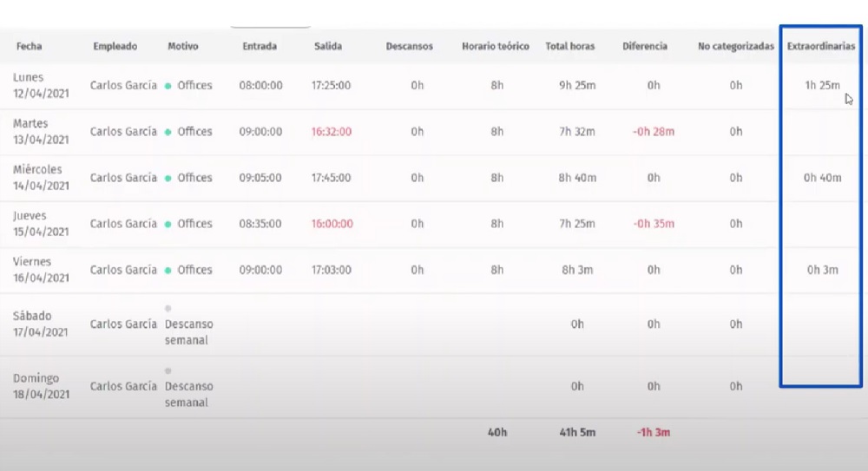Click grey dot above Domingo Descanso semanal
This screenshot has height=471, width=868.
tap(168, 370)
